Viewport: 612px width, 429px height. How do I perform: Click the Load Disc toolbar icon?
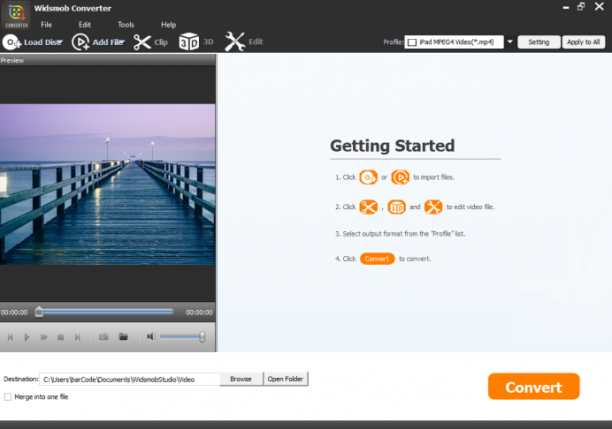point(12,42)
